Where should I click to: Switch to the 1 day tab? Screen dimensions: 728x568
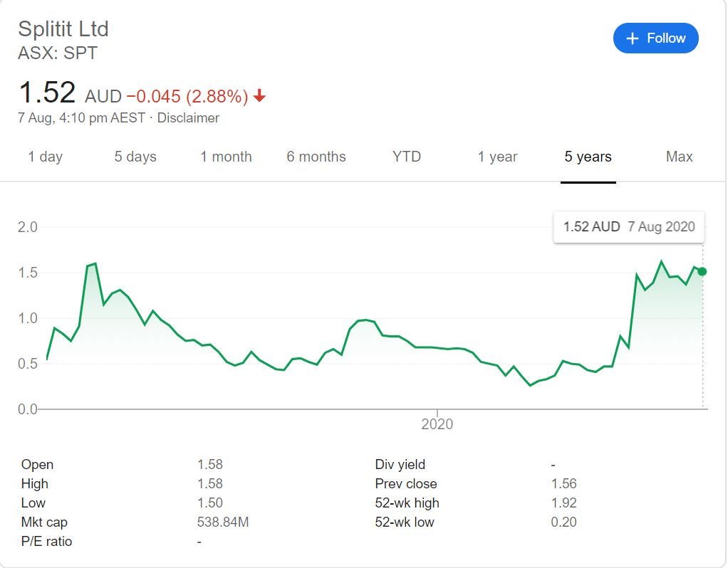tap(45, 157)
